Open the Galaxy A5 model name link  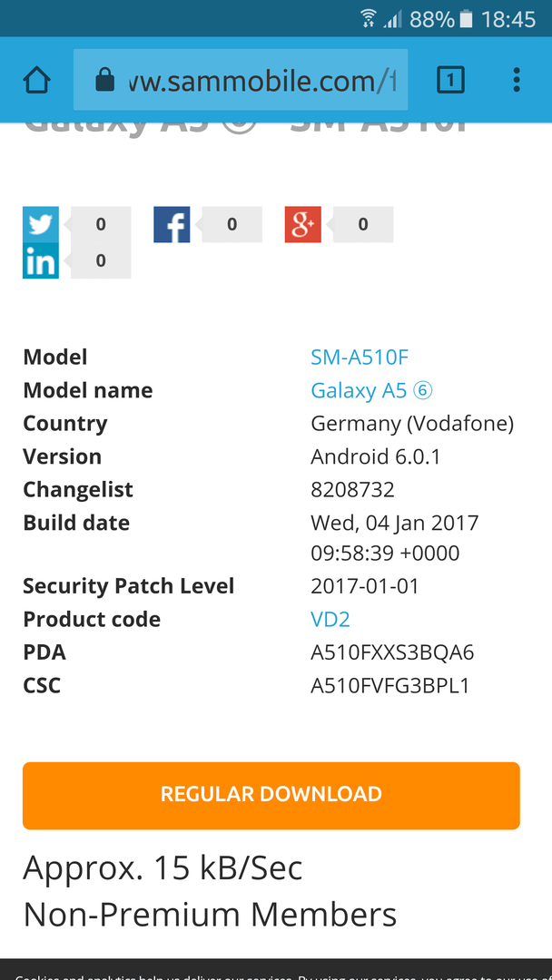click(x=372, y=390)
